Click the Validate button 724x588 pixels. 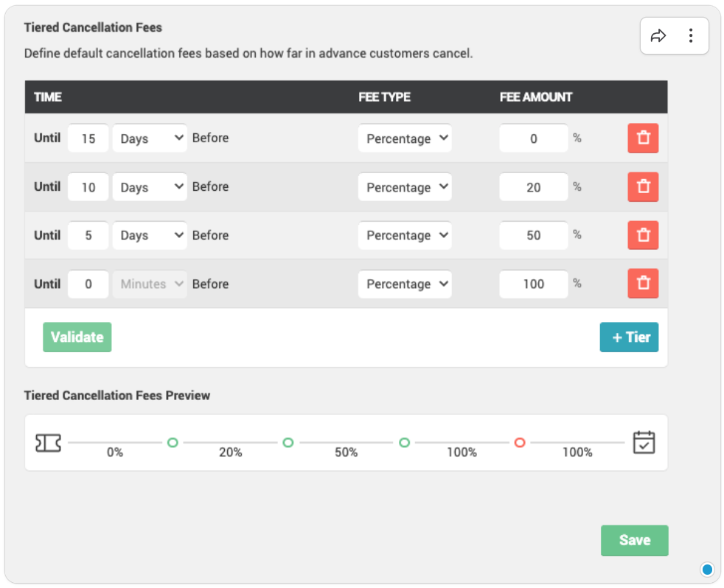(77, 337)
